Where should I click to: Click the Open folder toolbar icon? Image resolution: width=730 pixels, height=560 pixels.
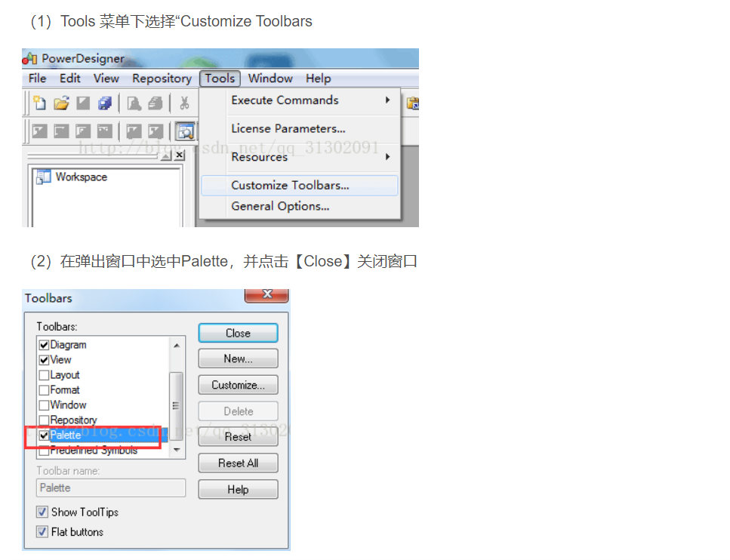pyautogui.click(x=61, y=103)
